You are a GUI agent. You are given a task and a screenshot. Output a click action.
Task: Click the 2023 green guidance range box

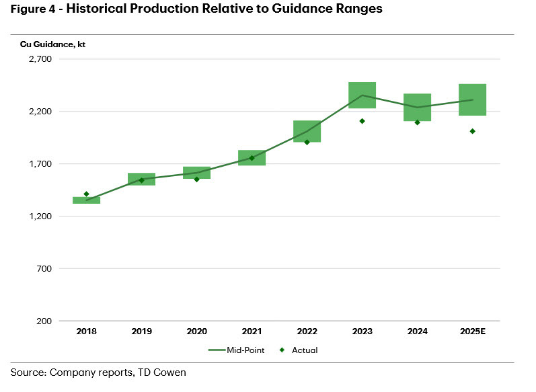pyautogui.click(x=362, y=95)
